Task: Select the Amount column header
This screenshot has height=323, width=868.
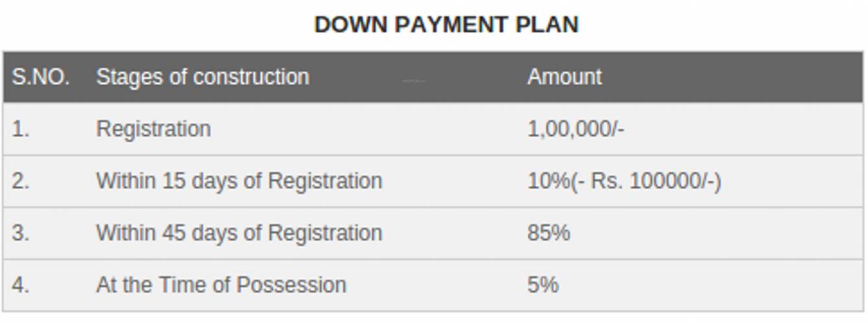Action: point(564,77)
